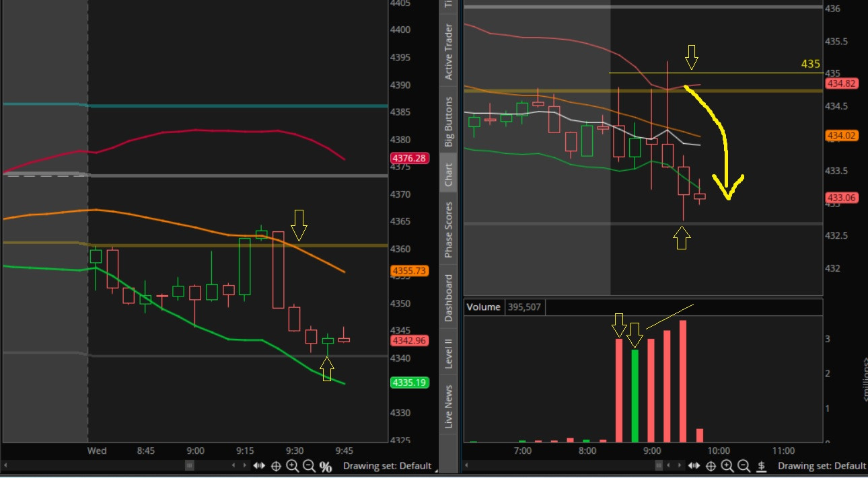
Task: Click the left chart's crosshair pan icon
Action: (x=276, y=466)
